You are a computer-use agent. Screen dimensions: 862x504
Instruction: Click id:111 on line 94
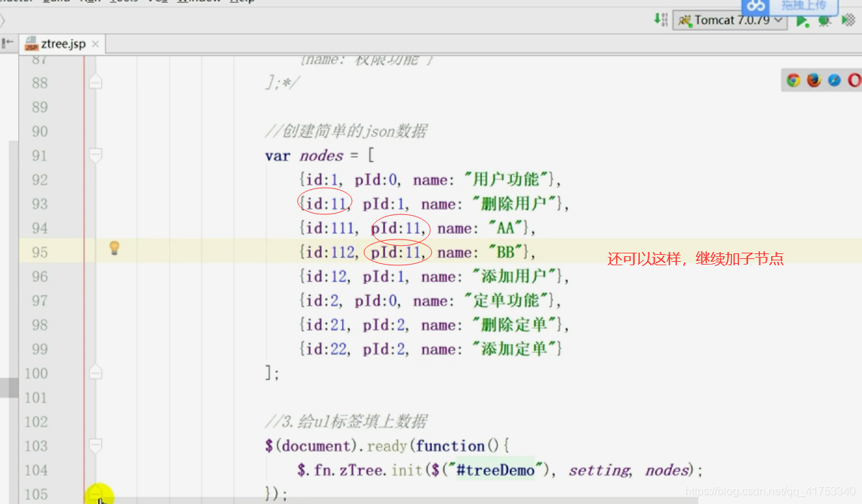point(330,228)
